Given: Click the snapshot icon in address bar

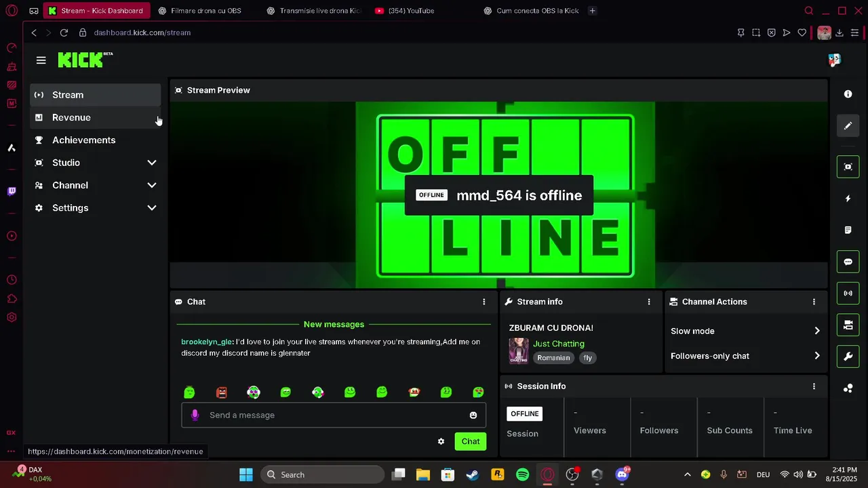Looking at the screenshot, I should point(756,33).
